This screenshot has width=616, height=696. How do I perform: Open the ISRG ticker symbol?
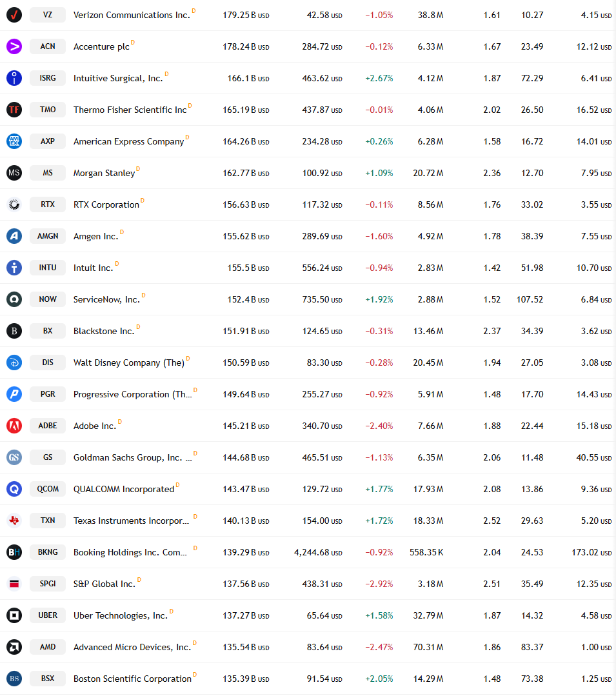pyautogui.click(x=48, y=77)
